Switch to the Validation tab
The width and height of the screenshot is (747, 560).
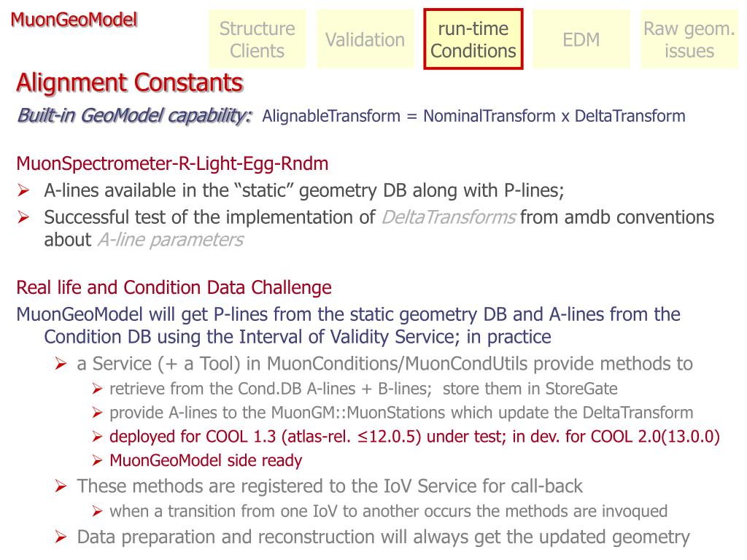click(365, 39)
